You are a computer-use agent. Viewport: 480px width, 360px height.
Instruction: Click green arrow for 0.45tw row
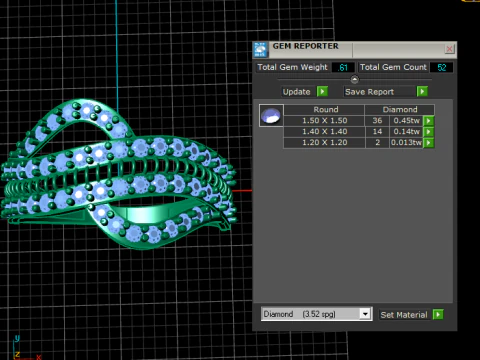[429, 121]
